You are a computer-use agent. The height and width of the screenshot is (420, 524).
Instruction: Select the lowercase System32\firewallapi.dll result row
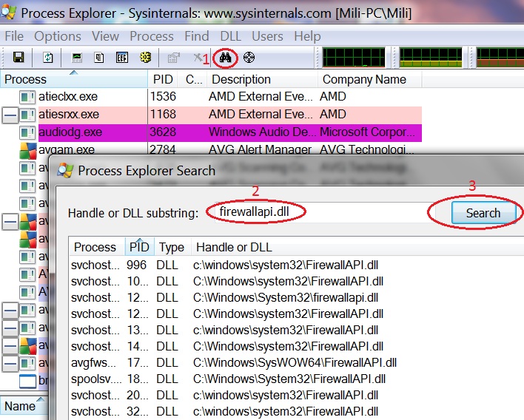point(297,297)
